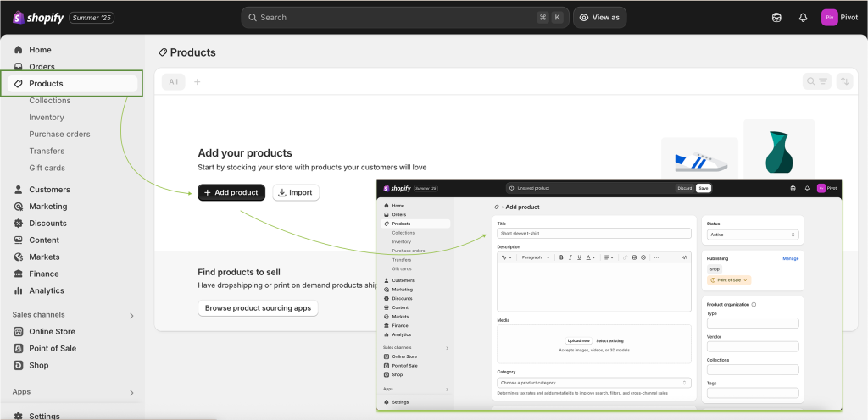Screen dimensions: 868x420
Task: Click the Title field with Short sleeve t-shirt
Action: 594,233
